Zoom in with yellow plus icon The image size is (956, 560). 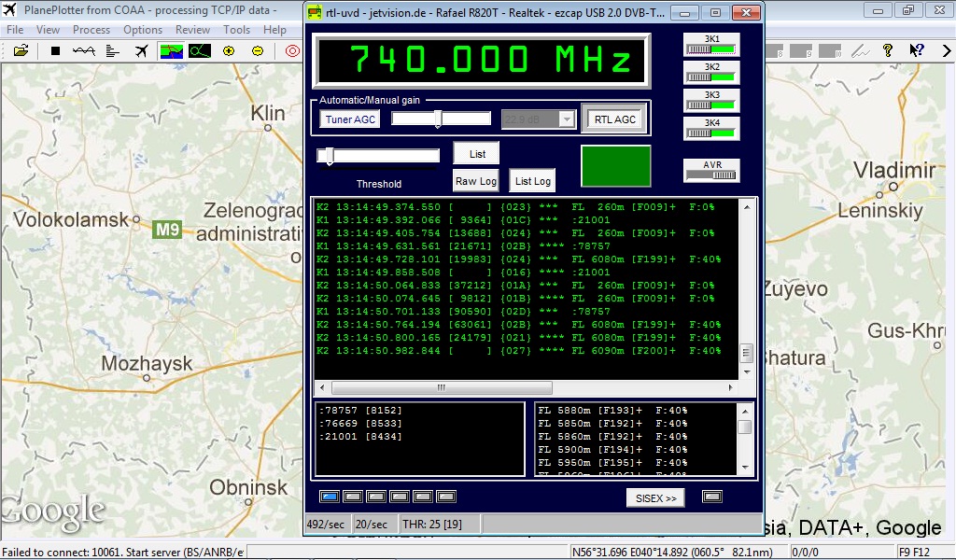click(229, 50)
